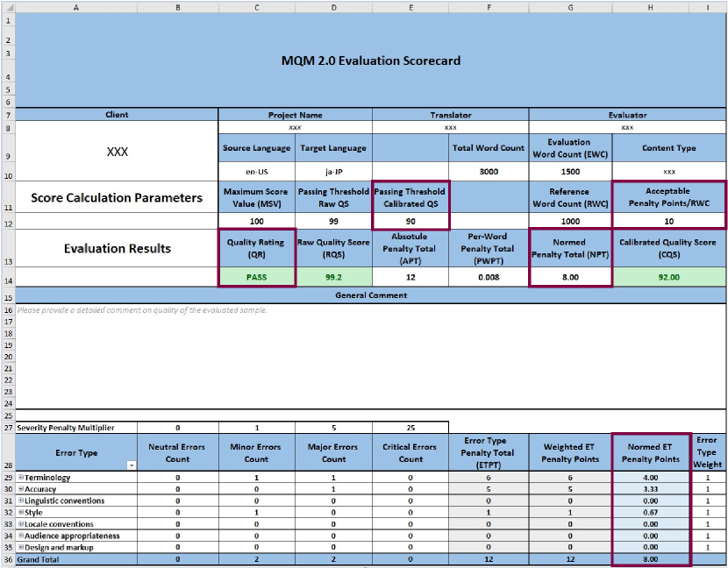Select the Neutral Errors Count header
Viewport: 728px width, 568px height.
pos(177,452)
